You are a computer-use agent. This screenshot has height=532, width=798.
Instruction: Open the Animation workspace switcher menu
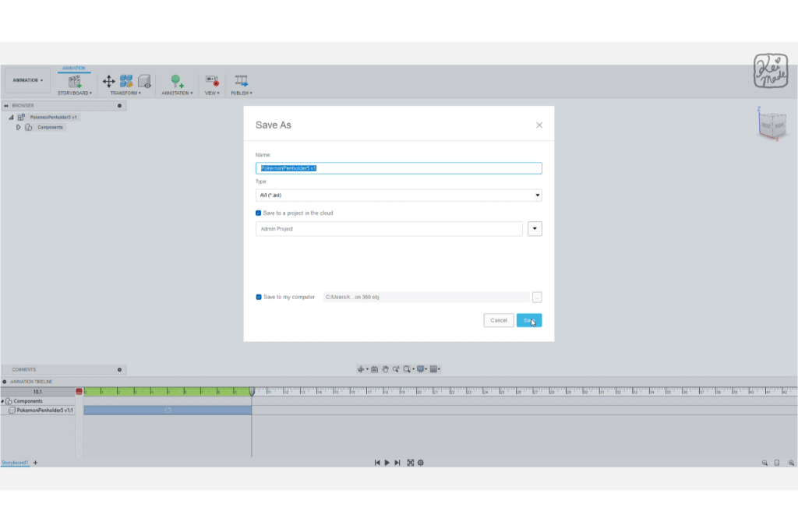tap(28, 80)
